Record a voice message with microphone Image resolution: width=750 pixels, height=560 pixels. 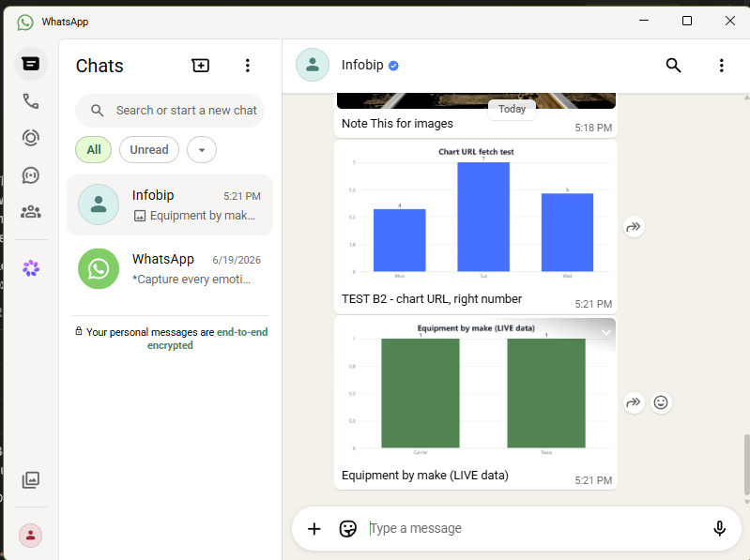click(x=719, y=528)
